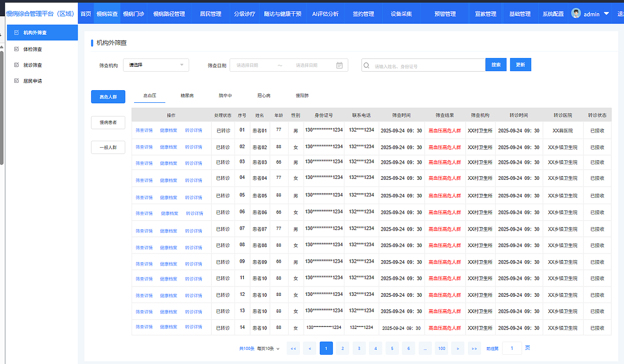The image size is (624, 364).
Task: Click the start date field 请选择日期
Action: pyautogui.click(x=248, y=65)
